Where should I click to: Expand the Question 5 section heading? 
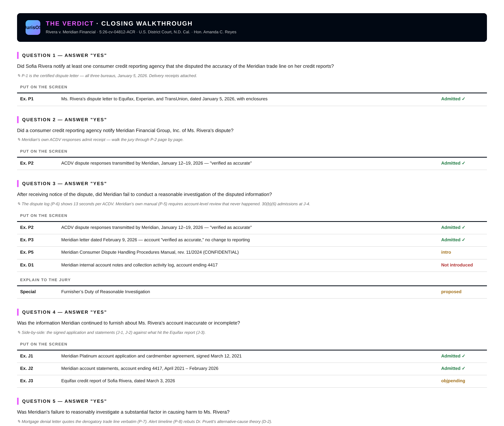coord(64,401)
